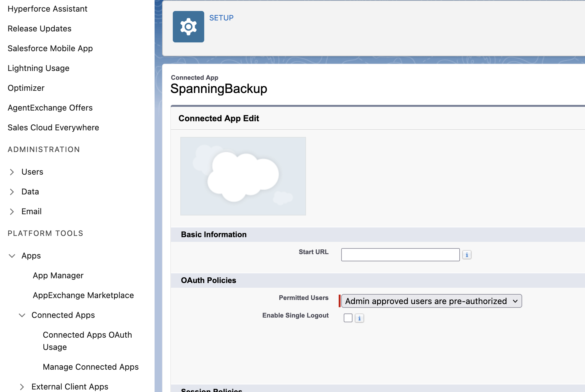Open Hyperforce Assistant in sidebar
Viewport: 585px width, 392px height.
point(47,9)
